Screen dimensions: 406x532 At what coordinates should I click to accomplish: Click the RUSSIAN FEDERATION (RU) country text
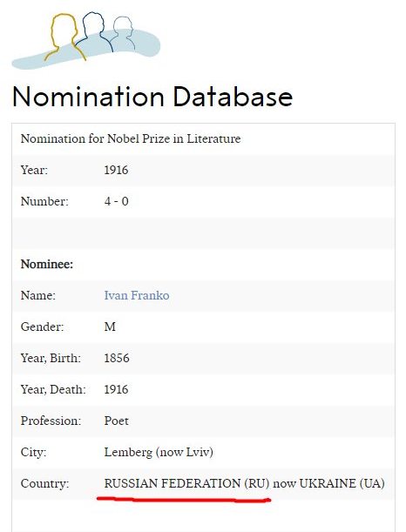tap(186, 483)
